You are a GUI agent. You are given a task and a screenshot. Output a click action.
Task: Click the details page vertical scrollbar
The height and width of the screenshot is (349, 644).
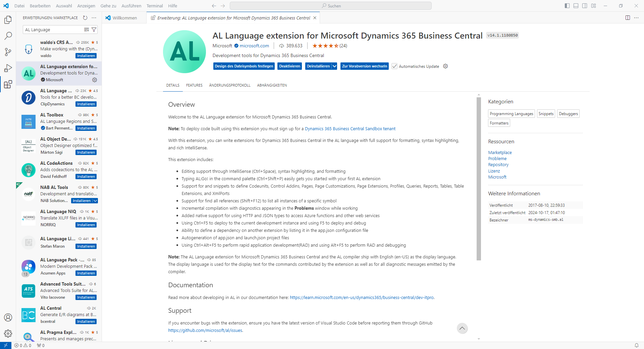pyautogui.click(x=479, y=179)
